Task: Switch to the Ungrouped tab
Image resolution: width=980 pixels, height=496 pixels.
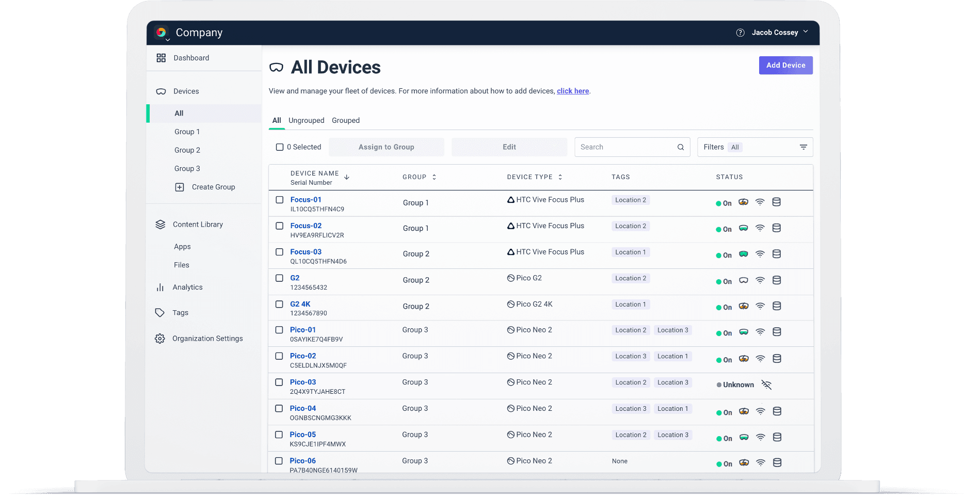Action: (x=306, y=120)
